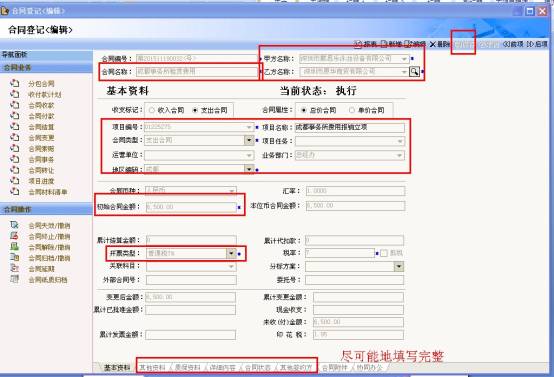Select the 单价合同 radio button
The image size is (554, 377).
click(x=352, y=110)
